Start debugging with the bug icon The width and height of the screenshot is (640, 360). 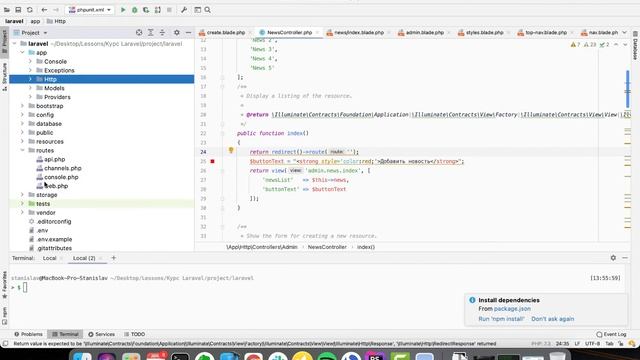tap(134, 9)
